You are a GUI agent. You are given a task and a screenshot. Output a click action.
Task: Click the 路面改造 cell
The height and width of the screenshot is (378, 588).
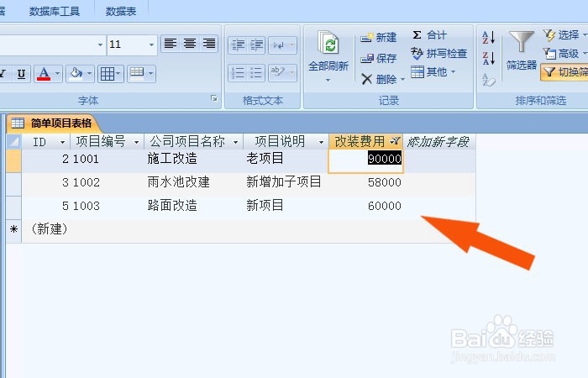[193, 206]
